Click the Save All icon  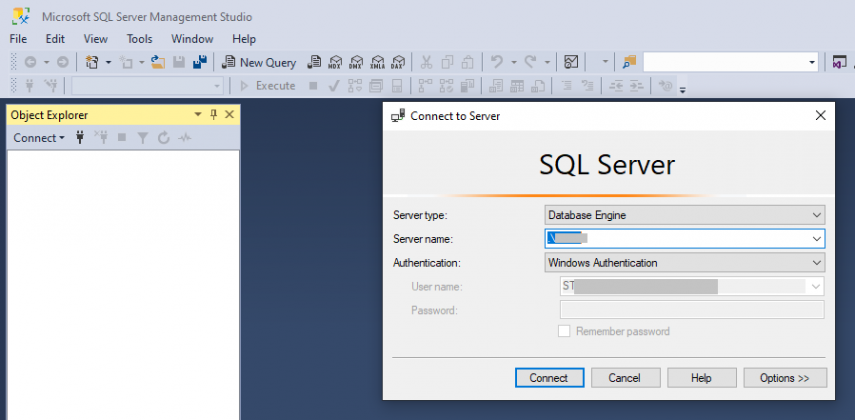click(199, 62)
